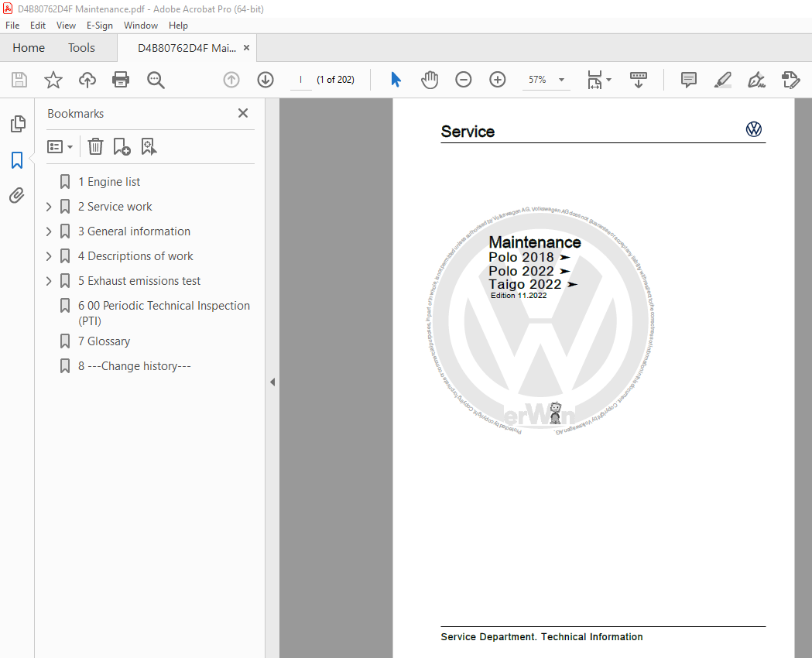Image resolution: width=812 pixels, height=658 pixels.
Task: Print the document
Action: pos(121,80)
